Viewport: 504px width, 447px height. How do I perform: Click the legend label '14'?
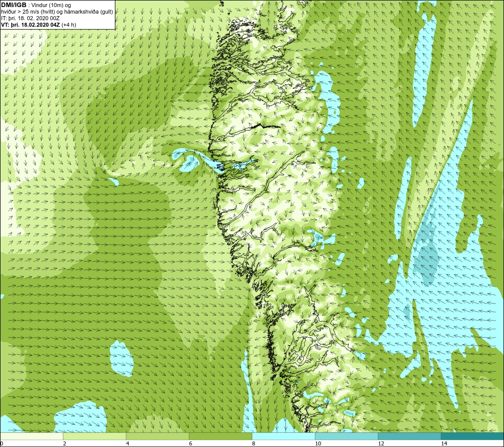pyautogui.click(x=444, y=443)
